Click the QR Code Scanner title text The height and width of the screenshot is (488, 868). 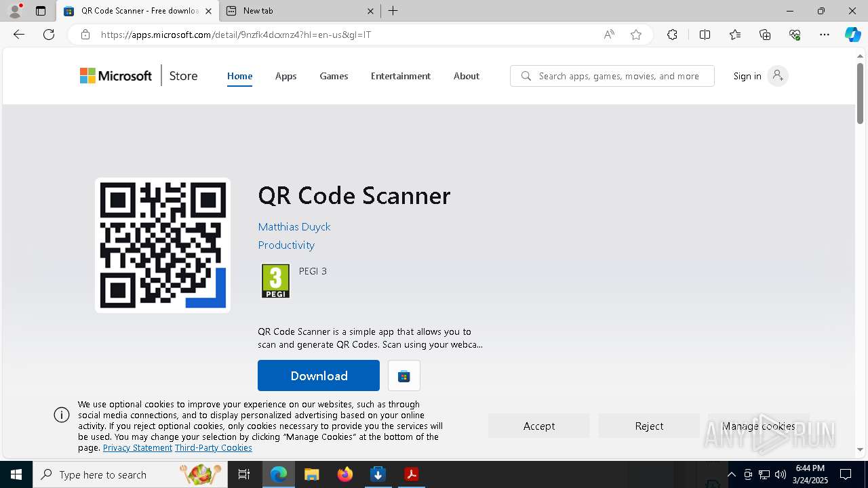[x=354, y=196]
